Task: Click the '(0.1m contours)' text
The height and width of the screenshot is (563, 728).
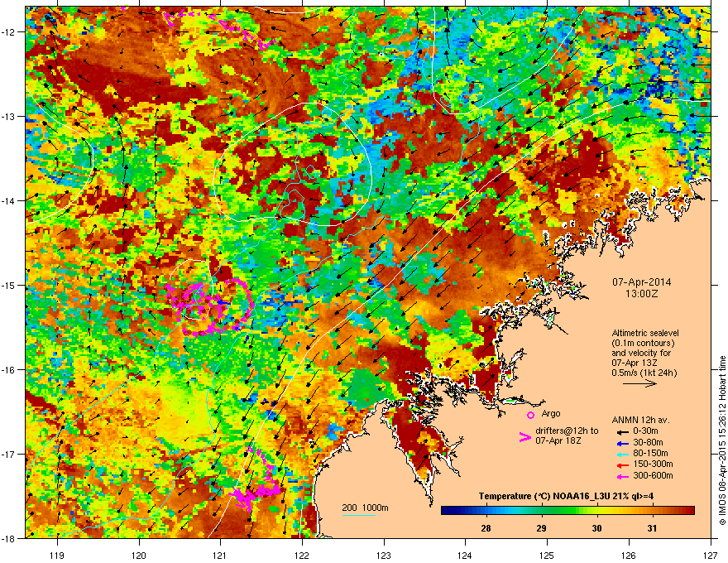Action: 643,344
